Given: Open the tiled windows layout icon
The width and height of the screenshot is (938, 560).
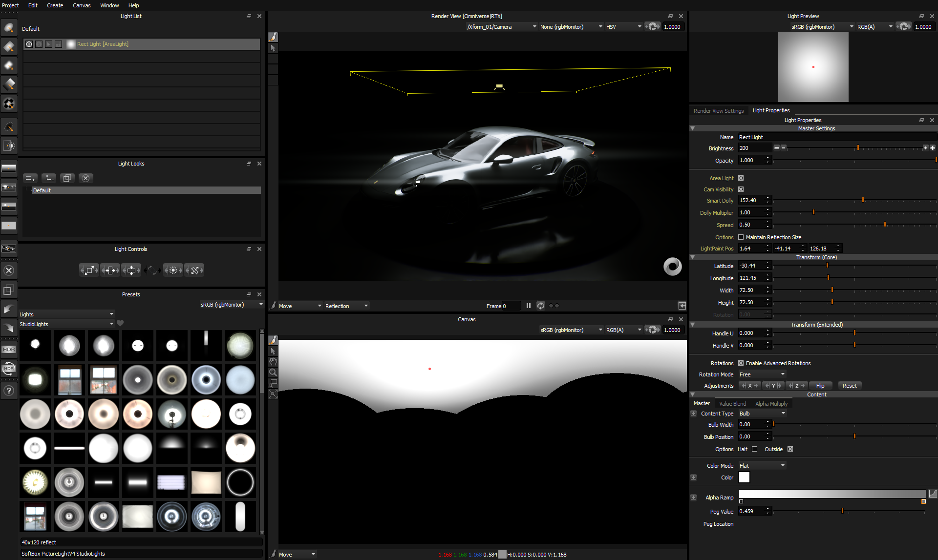Looking at the screenshot, I should coord(9,249).
